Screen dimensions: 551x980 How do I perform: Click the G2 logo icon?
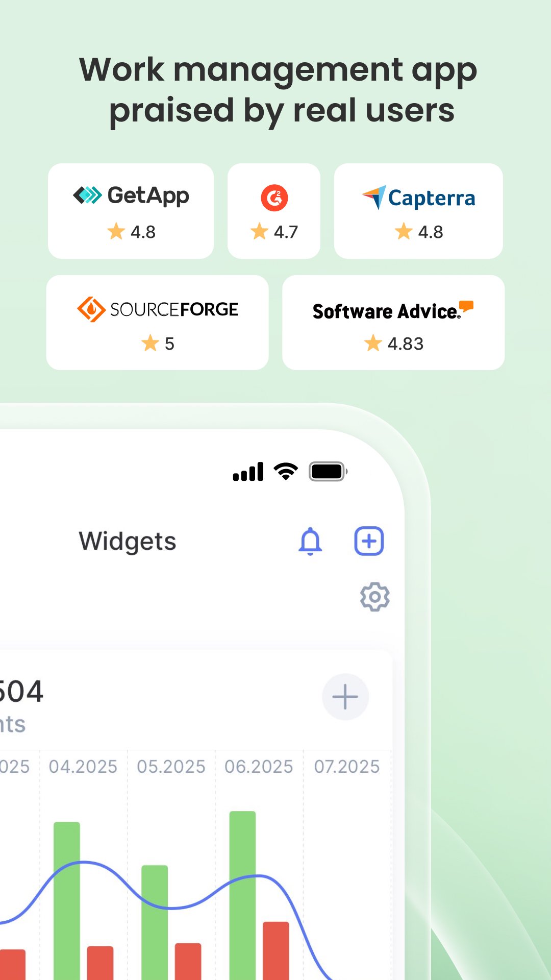click(x=274, y=198)
